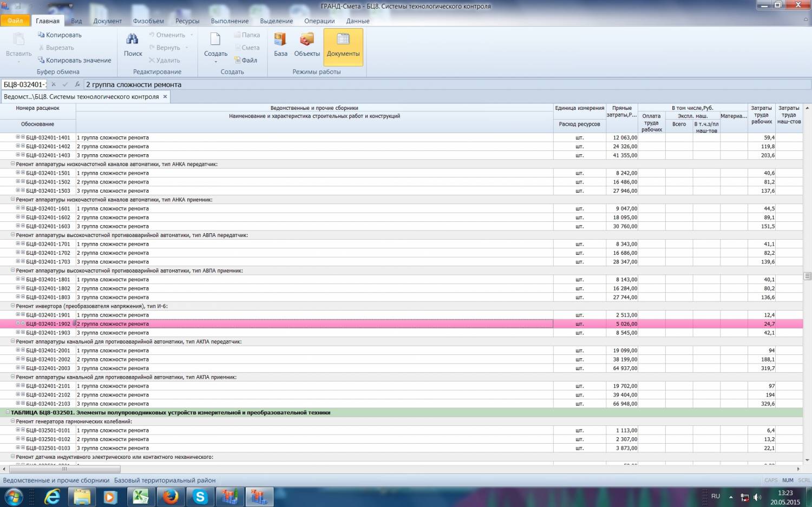Click the Файл icon in Создать group

pos(245,61)
